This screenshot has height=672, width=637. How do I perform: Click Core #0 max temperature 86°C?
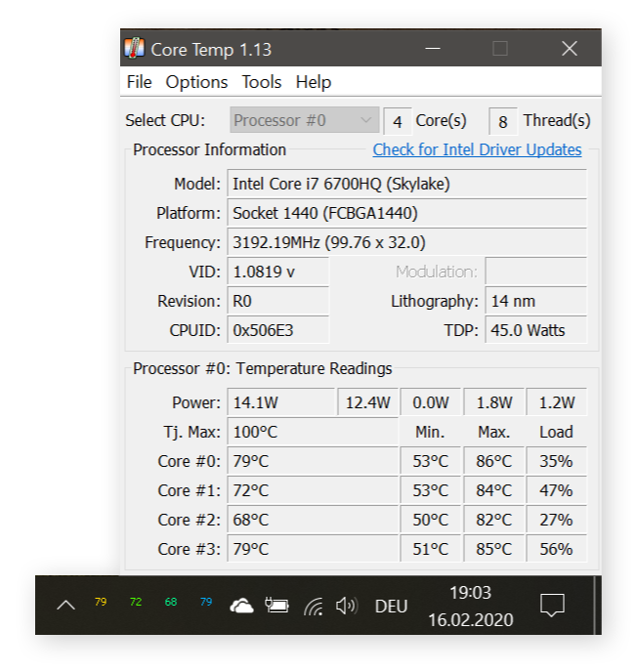[x=494, y=461]
